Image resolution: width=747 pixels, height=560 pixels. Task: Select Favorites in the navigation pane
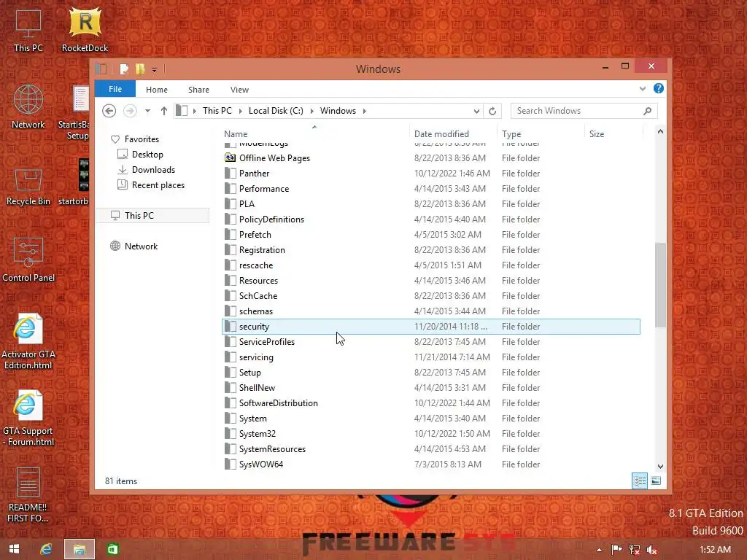click(x=142, y=139)
